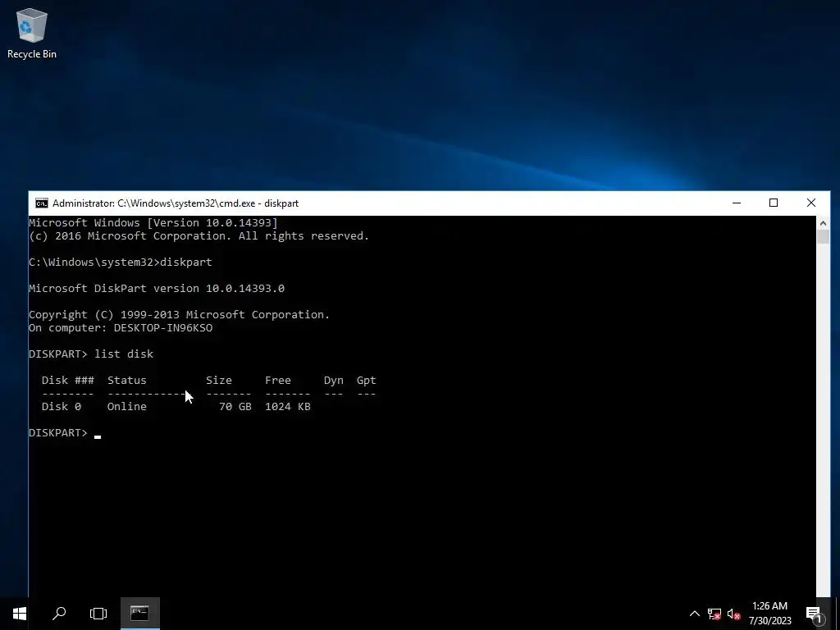The width and height of the screenshot is (840, 630).
Task: Click the 'Copyright (C) 1999-2013 Microsoft Corporation.' line
Action: click(180, 314)
